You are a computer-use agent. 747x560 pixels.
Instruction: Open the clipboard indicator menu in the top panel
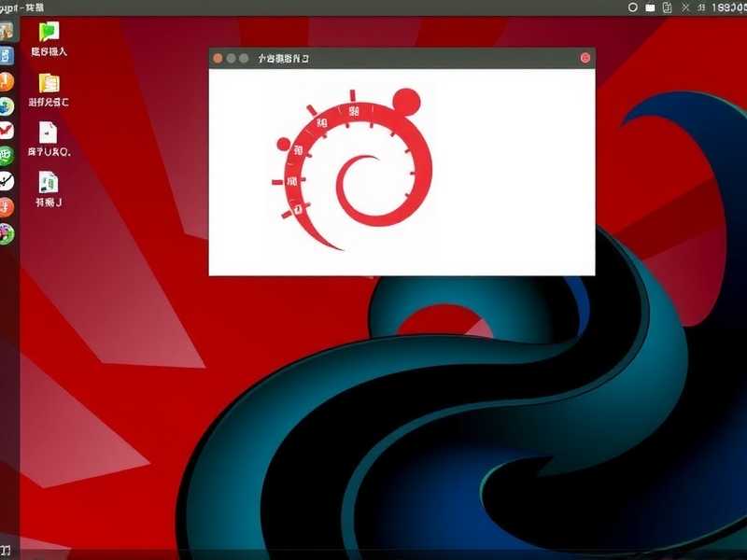(667, 9)
